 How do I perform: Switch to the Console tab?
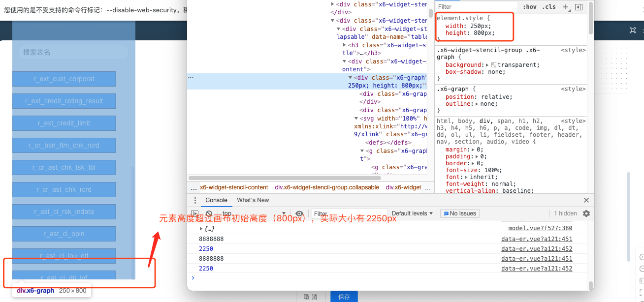[216, 200]
